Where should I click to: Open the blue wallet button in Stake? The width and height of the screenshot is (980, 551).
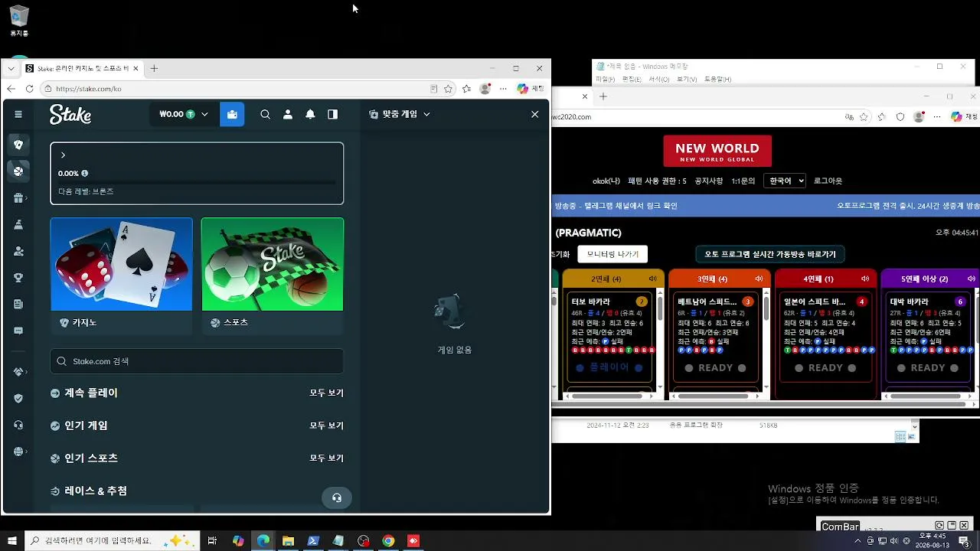(x=232, y=114)
